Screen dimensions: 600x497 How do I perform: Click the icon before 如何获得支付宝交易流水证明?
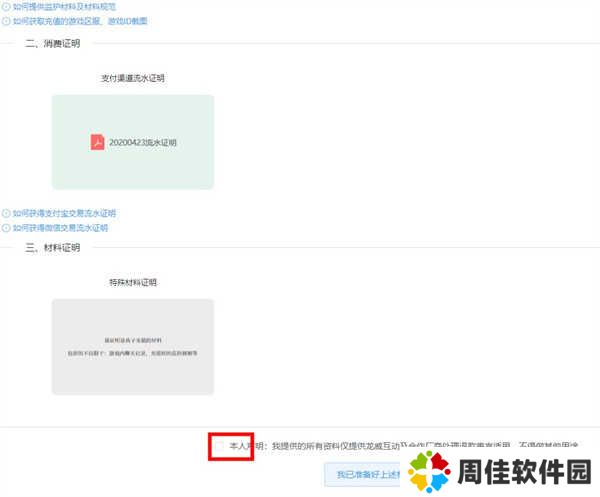(6, 213)
